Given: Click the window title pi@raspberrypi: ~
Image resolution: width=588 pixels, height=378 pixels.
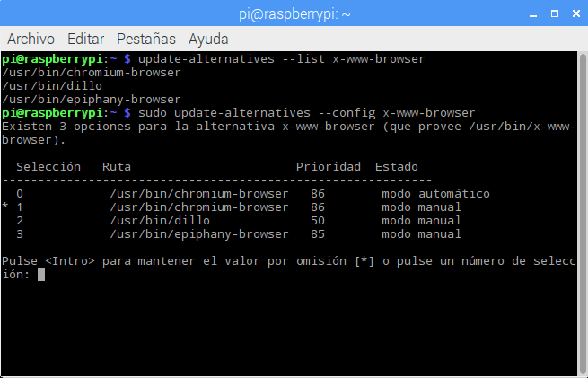Looking at the screenshot, I should pyautogui.click(x=294, y=14).
